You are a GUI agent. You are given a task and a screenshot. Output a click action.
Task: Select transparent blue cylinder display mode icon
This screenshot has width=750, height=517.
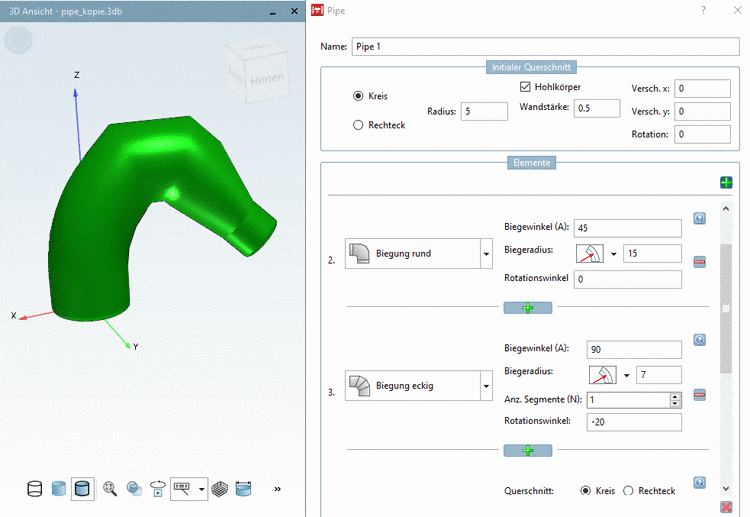(58, 489)
